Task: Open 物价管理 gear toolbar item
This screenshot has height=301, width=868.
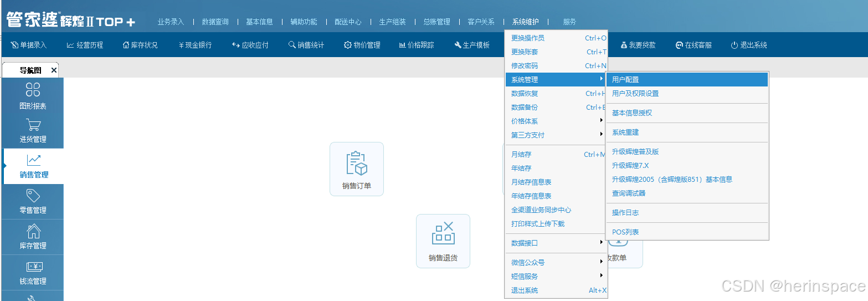Action: [362, 45]
